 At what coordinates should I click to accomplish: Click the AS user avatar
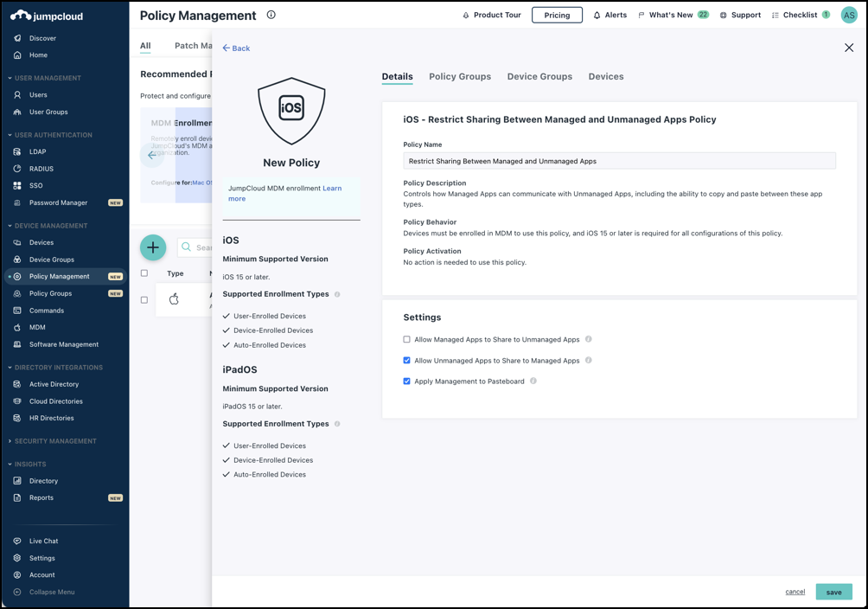(848, 15)
